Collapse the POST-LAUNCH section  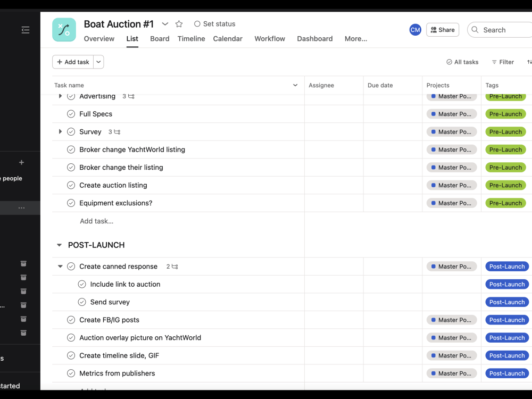coord(59,245)
